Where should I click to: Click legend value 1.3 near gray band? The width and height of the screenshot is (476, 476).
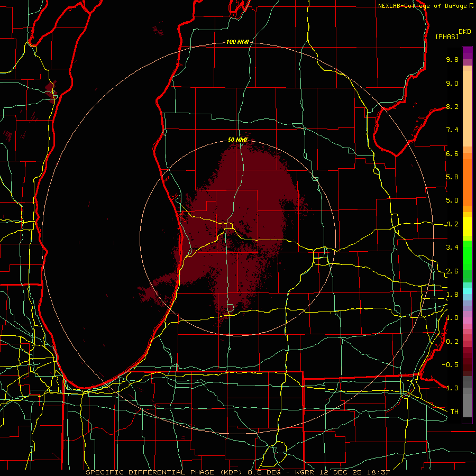tap(452, 388)
